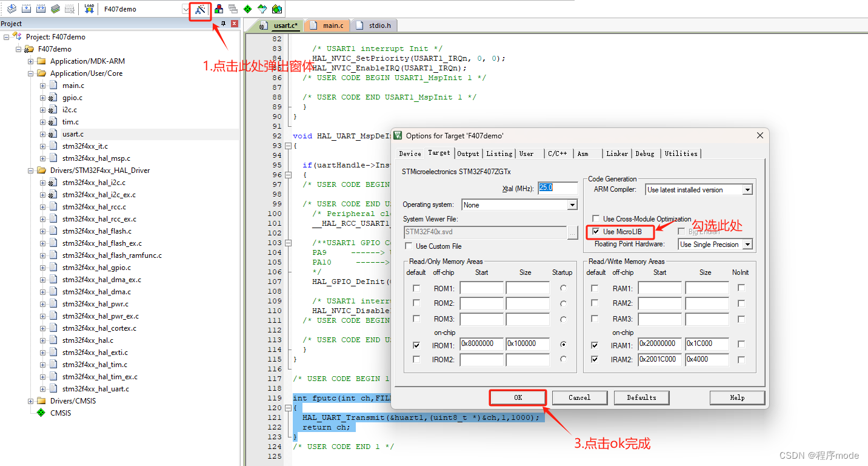Switch to the Linker tab
Image resolution: width=868 pixels, height=466 pixels.
tap(617, 154)
